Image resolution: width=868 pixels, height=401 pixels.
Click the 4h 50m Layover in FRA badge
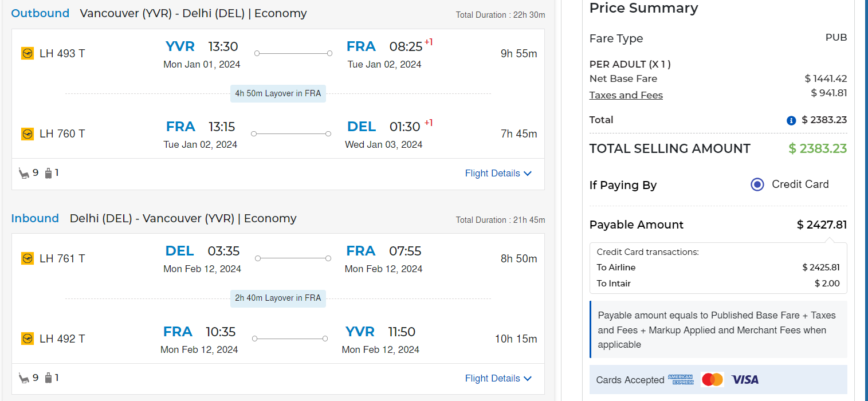pos(278,93)
